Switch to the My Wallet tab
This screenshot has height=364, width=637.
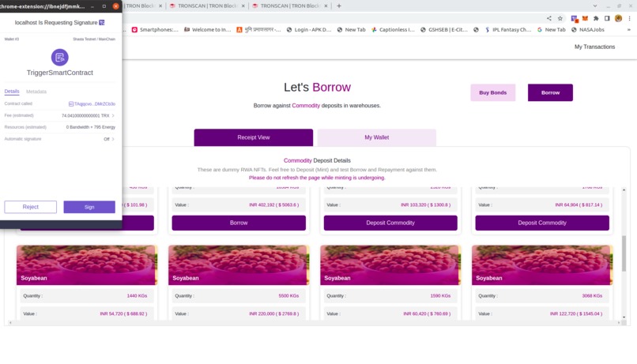tap(377, 137)
